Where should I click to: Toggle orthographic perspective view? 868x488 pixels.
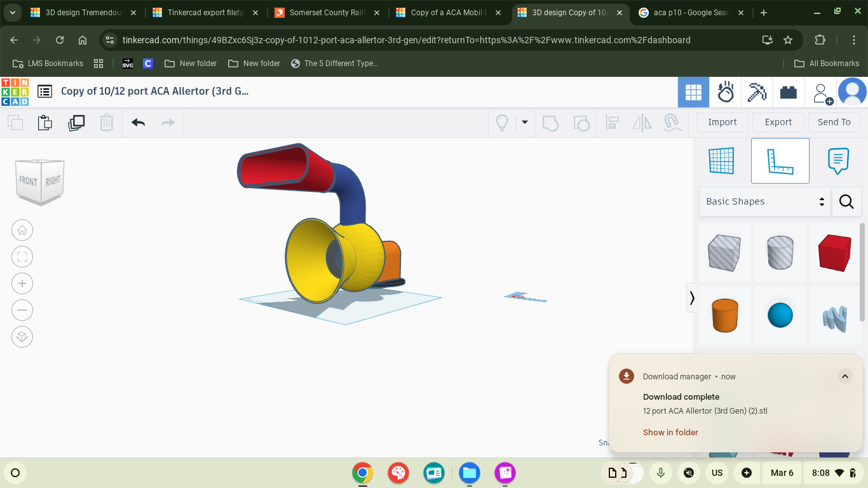[22, 337]
